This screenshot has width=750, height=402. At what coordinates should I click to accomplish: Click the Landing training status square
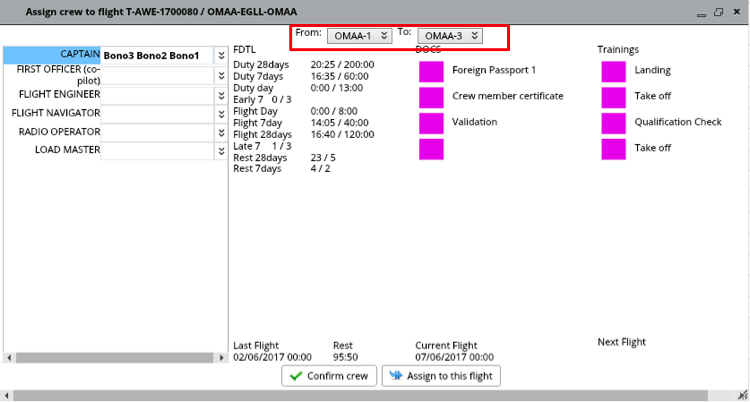(x=613, y=72)
